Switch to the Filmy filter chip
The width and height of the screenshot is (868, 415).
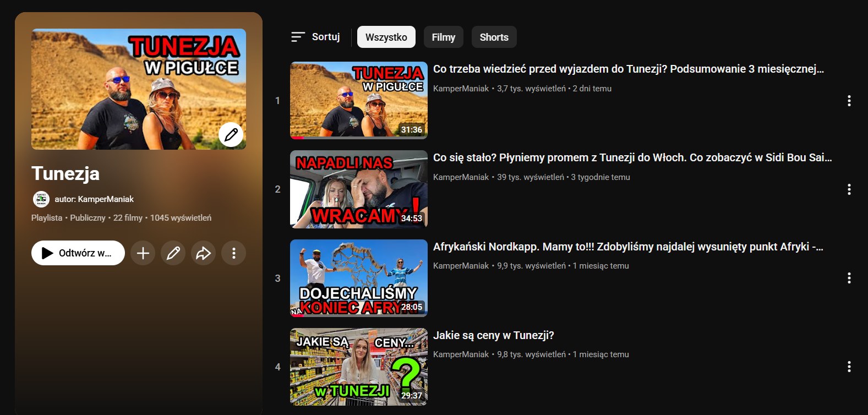pyautogui.click(x=443, y=37)
